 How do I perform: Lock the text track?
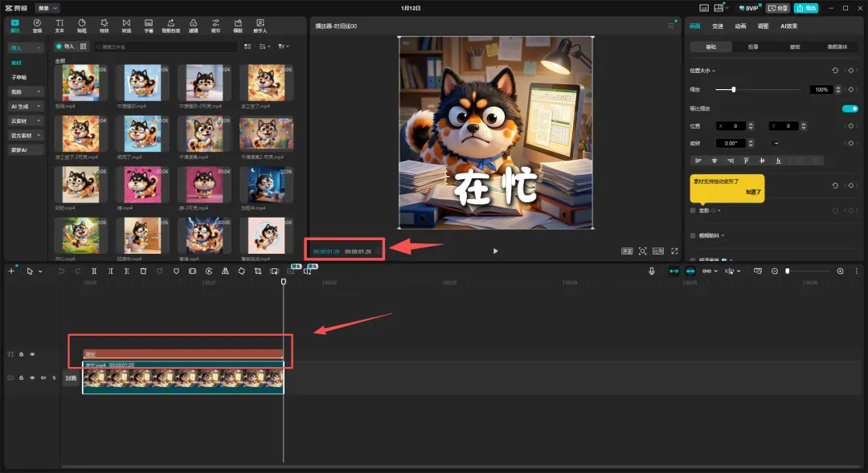tap(21, 354)
